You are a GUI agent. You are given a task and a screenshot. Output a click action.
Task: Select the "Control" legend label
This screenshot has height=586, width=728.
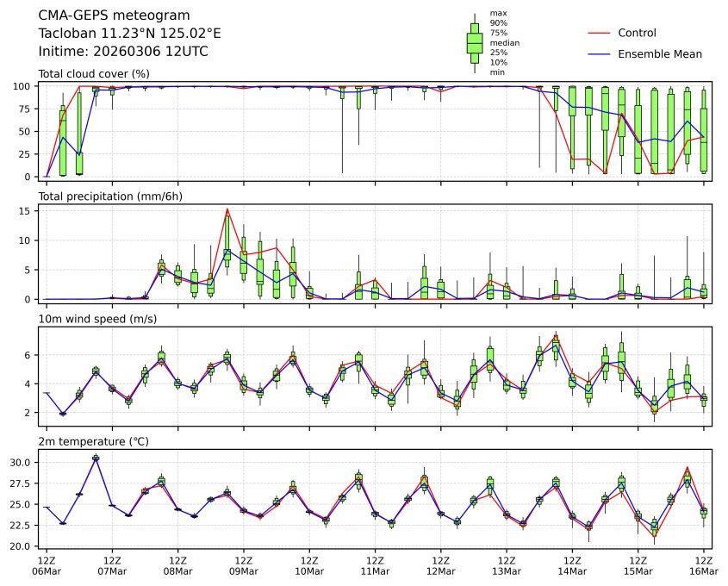tap(637, 33)
